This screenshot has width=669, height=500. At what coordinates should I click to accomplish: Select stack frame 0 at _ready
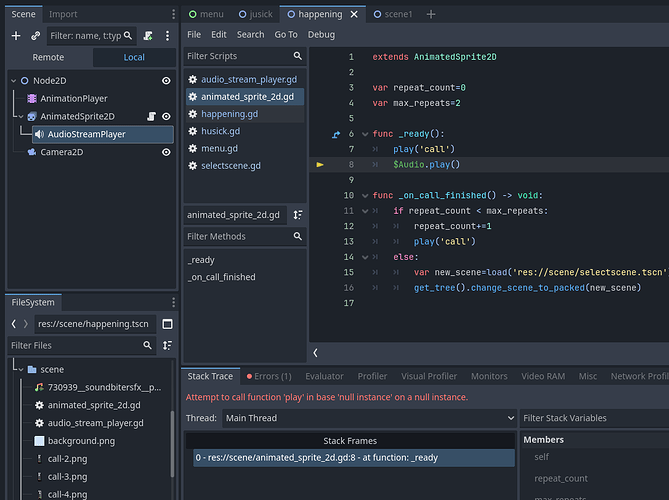[354, 458]
